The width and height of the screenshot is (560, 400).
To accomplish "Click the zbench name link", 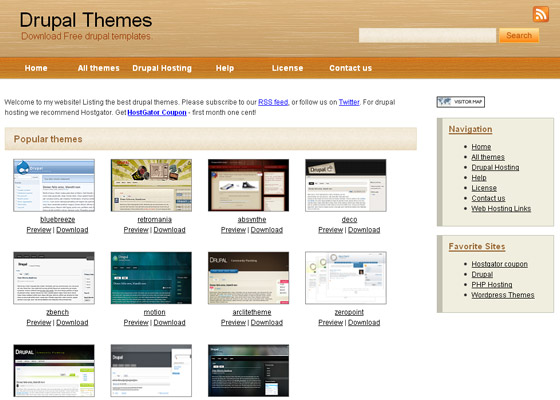I will pos(58,312).
